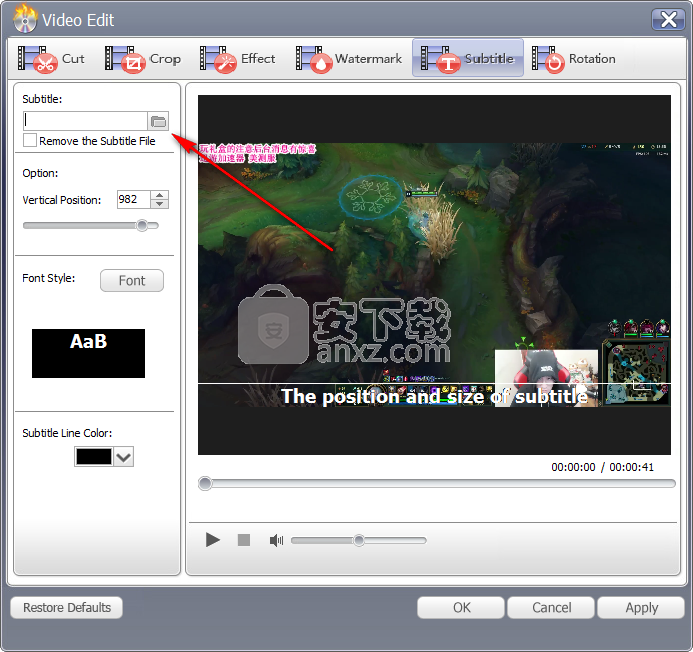The width and height of the screenshot is (693, 652).
Task: Click the black Subtitle Line Color swatch
Action: pyautogui.click(x=94, y=457)
